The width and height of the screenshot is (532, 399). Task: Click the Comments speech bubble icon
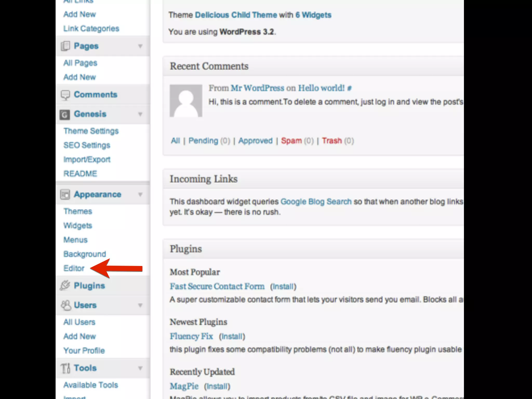coord(65,95)
